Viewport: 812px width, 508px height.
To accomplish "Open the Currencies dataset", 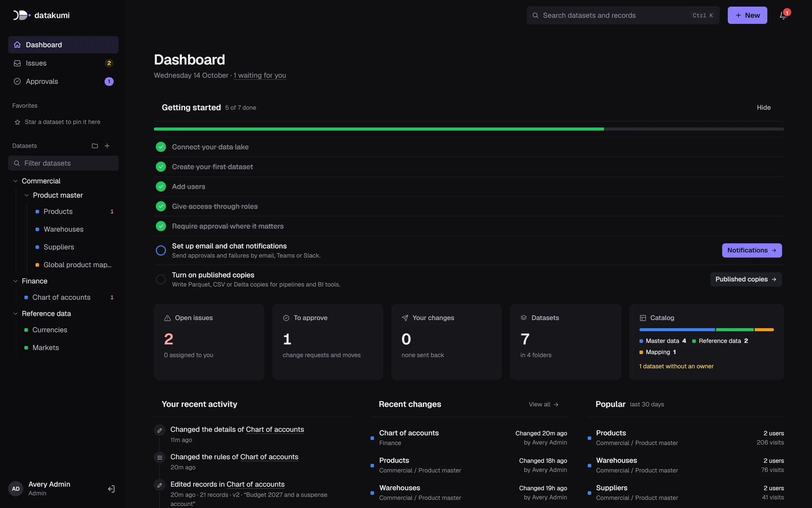I will click(x=69, y=330).
